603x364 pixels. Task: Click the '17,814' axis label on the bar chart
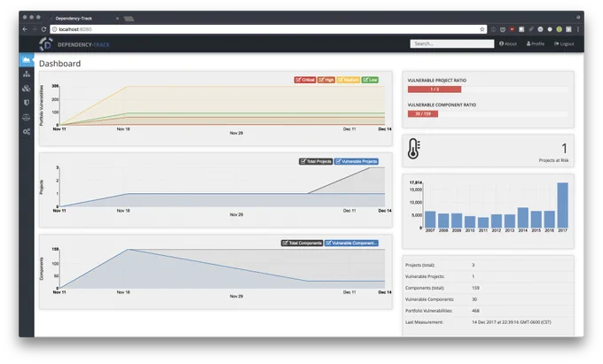(416, 182)
